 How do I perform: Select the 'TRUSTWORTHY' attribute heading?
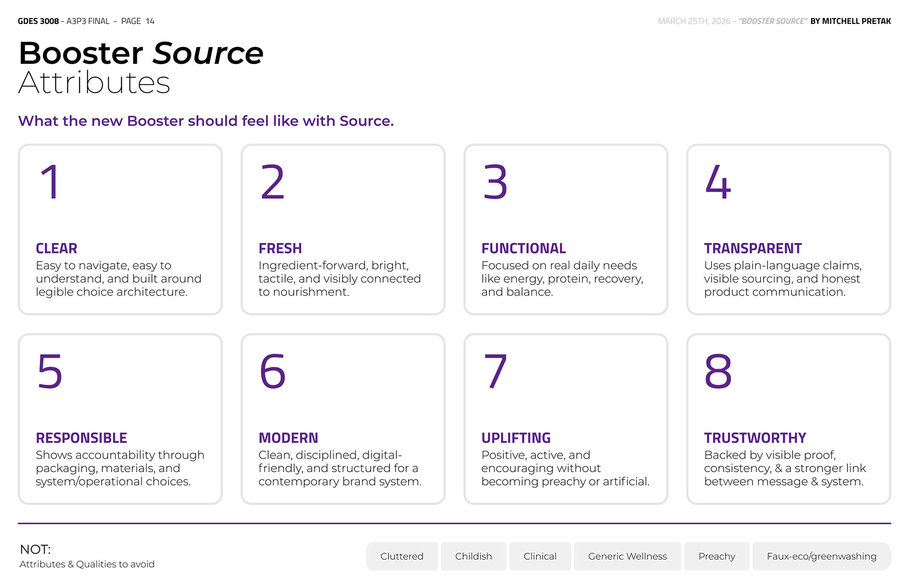click(755, 438)
